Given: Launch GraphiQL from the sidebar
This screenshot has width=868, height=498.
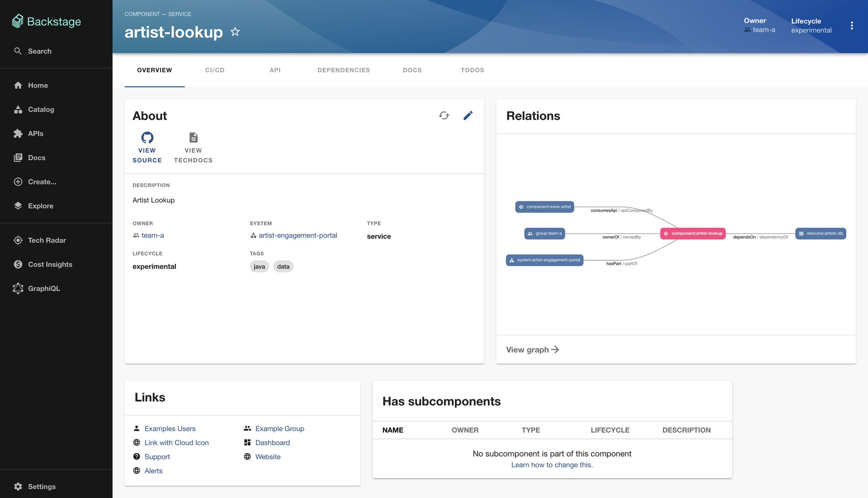Looking at the screenshot, I should tap(18, 288).
